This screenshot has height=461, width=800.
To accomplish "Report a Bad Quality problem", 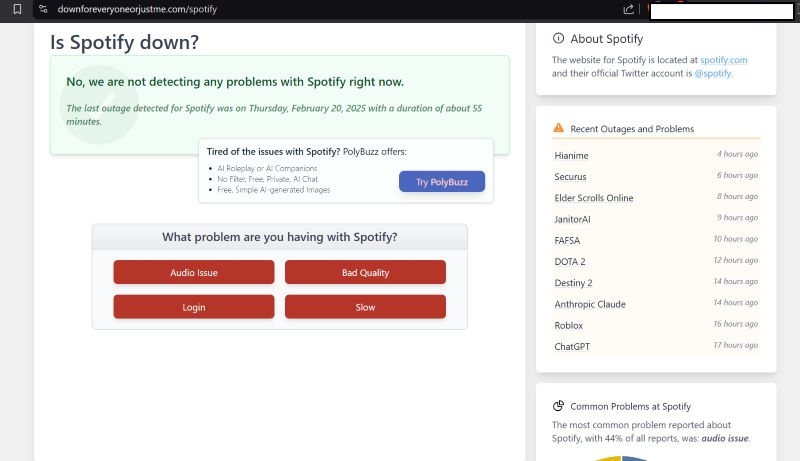I will (365, 272).
